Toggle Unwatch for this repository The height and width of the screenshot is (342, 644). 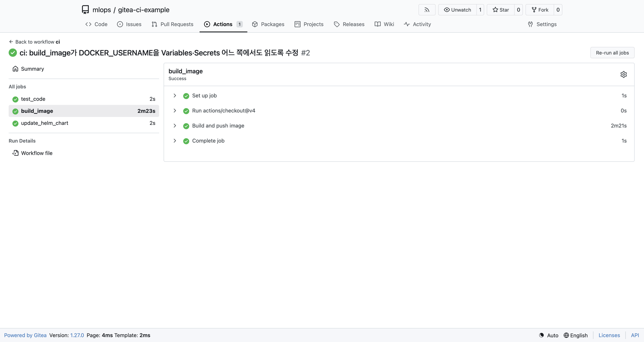pyautogui.click(x=458, y=10)
